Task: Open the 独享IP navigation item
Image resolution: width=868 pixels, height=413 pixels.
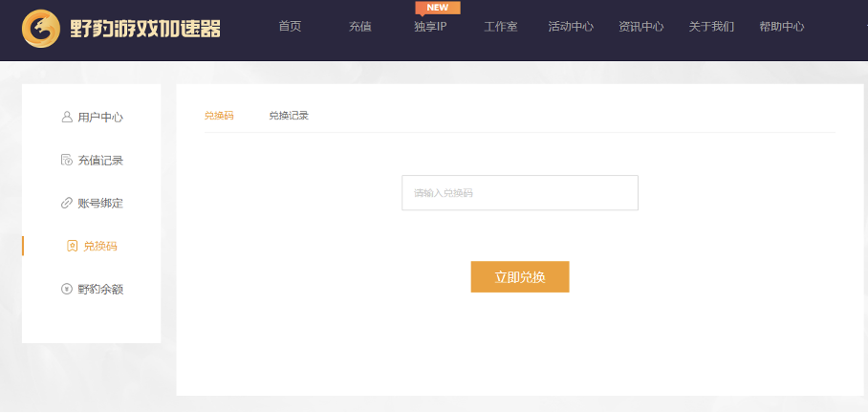Action: pos(430,26)
